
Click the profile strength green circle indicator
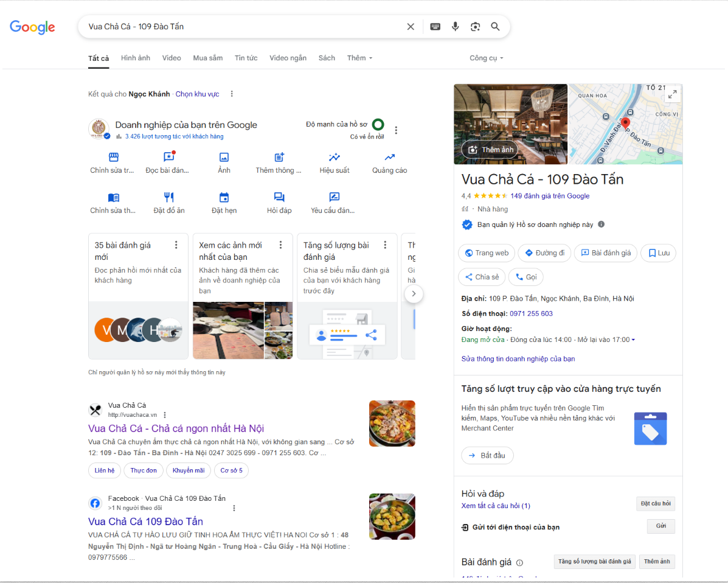[x=378, y=125]
